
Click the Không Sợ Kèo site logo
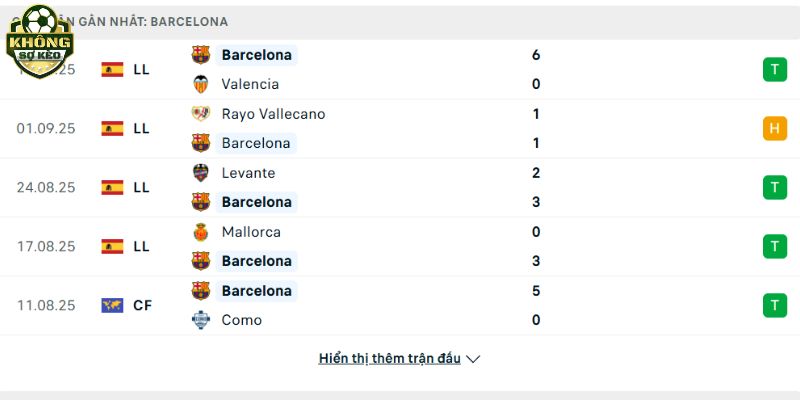40,42
